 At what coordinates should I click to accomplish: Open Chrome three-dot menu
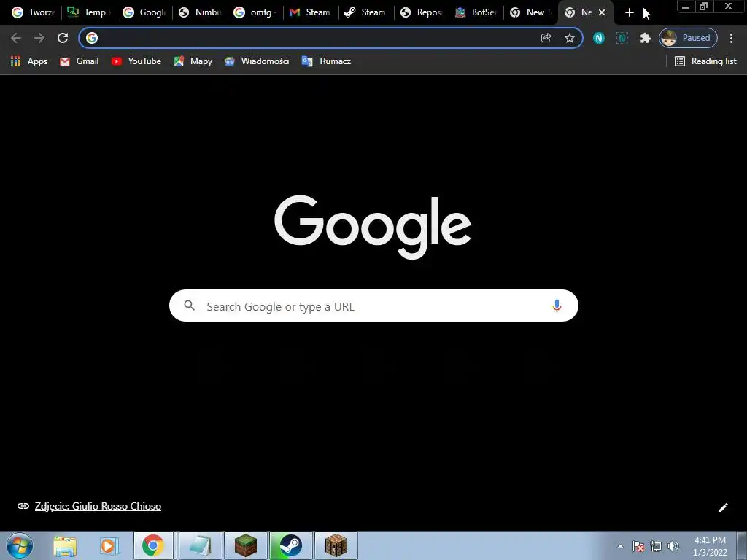click(731, 38)
